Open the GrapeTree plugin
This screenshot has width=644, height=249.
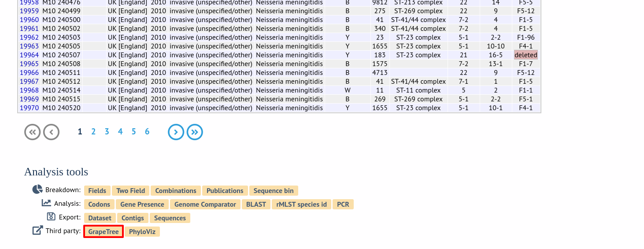click(104, 231)
